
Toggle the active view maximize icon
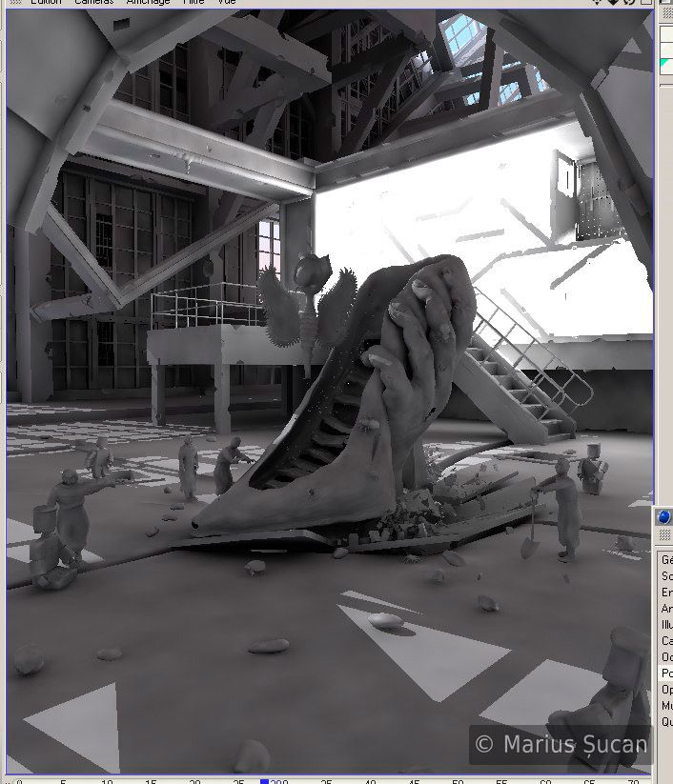pyautogui.click(x=646, y=3)
